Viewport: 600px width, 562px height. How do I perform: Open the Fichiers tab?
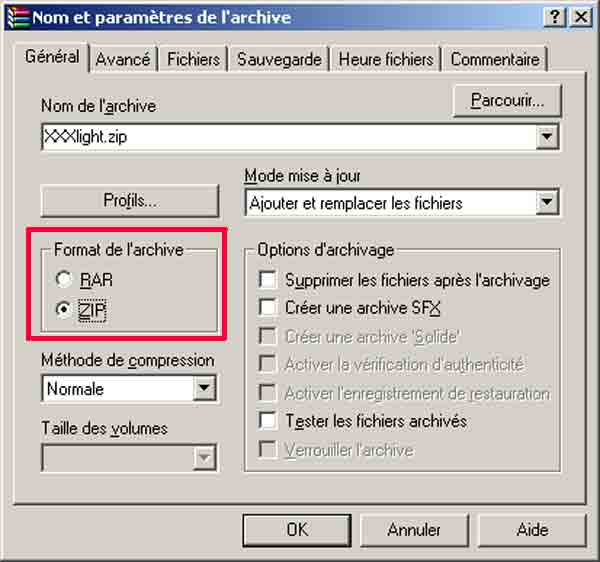pyautogui.click(x=194, y=59)
